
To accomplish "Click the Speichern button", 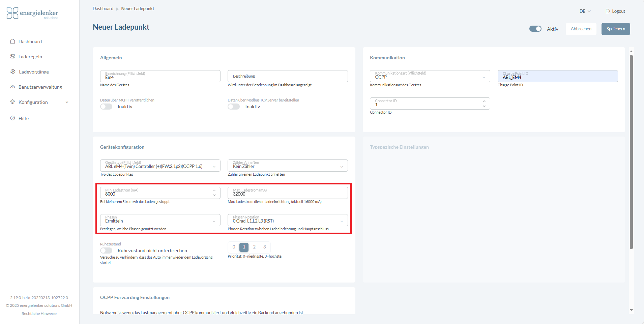I will click(615, 29).
